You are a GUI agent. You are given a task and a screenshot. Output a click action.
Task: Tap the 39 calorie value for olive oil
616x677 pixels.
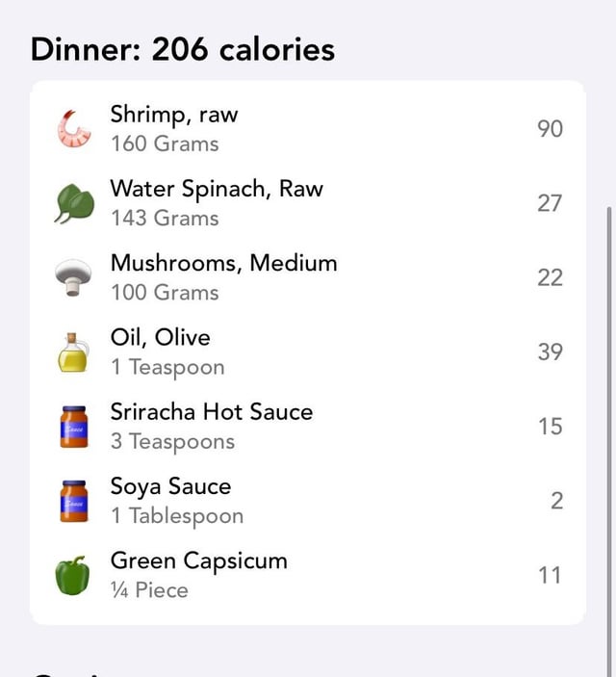(x=550, y=352)
